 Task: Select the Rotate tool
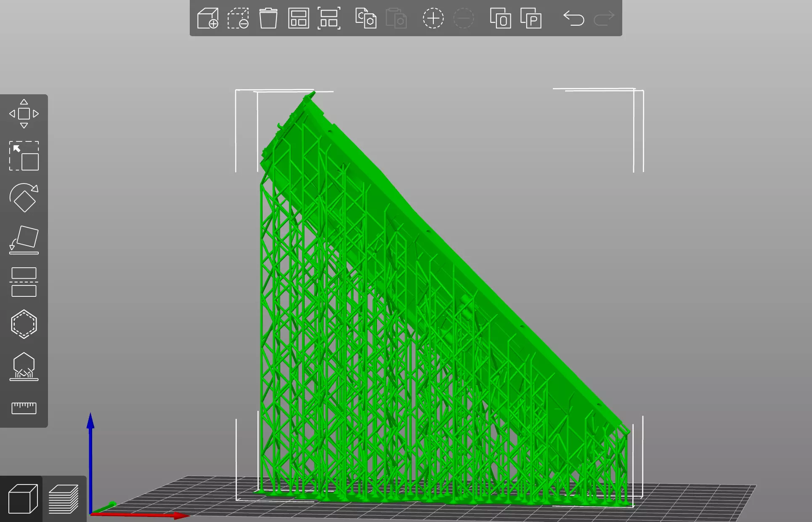coord(24,197)
